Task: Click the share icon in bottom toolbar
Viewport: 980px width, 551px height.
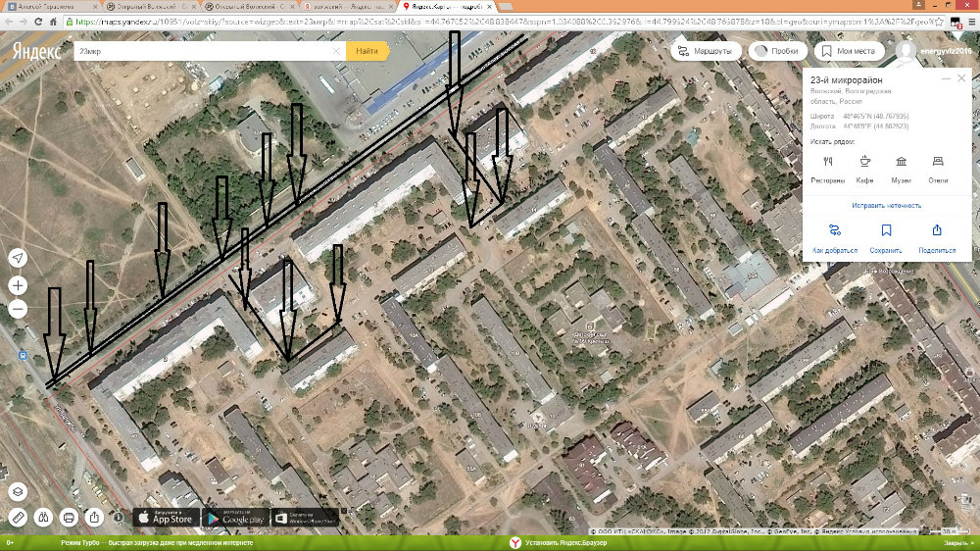Action: pyautogui.click(x=94, y=517)
